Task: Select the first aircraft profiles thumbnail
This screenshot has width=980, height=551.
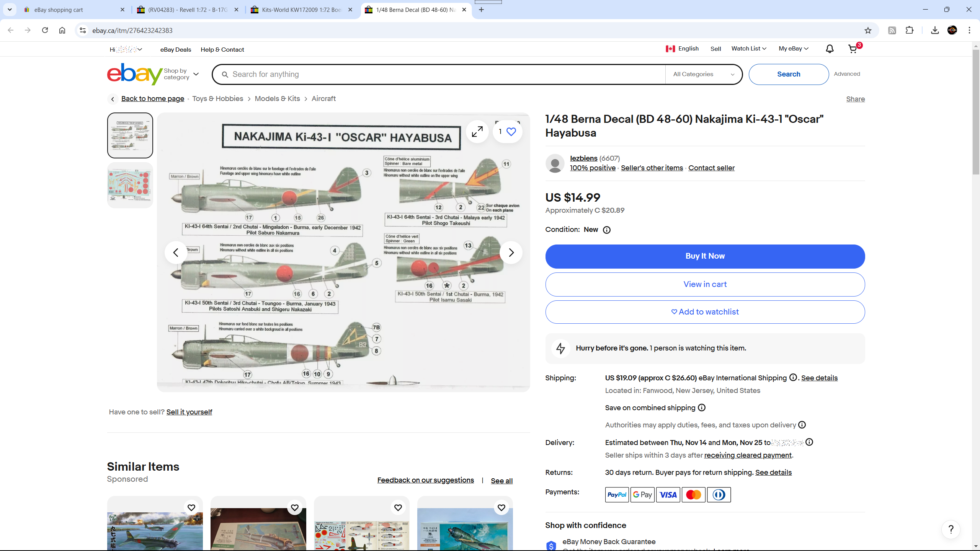Action: 130,135
